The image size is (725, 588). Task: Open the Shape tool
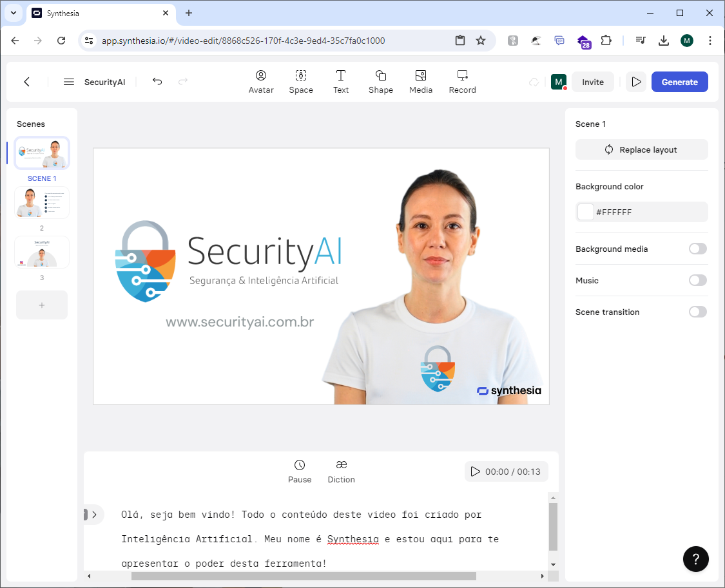tap(380, 82)
